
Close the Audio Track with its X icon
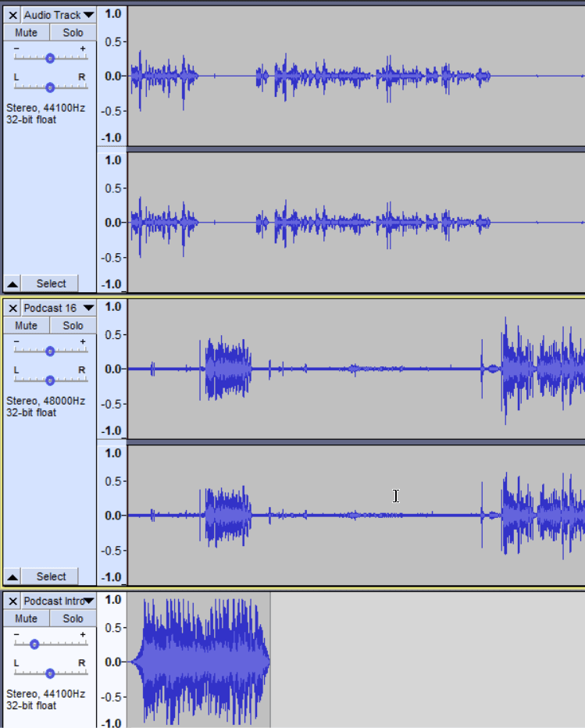click(12, 16)
